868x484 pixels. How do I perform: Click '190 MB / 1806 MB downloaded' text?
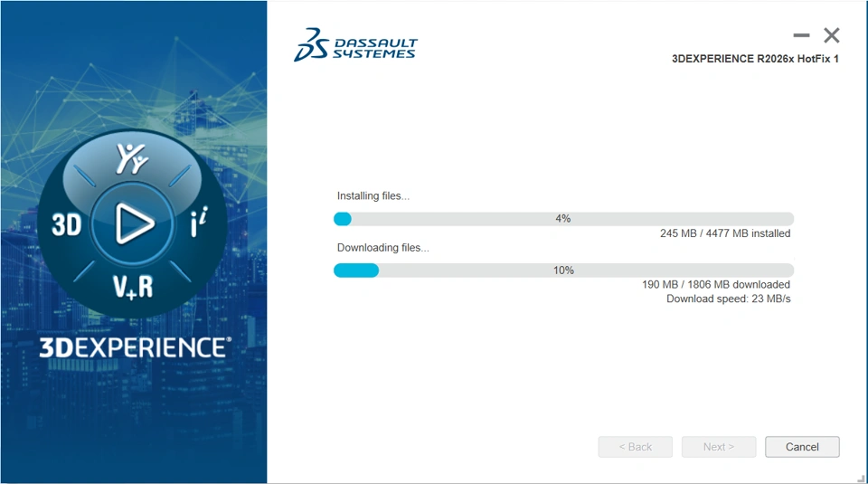pyautogui.click(x=716, y=285)
